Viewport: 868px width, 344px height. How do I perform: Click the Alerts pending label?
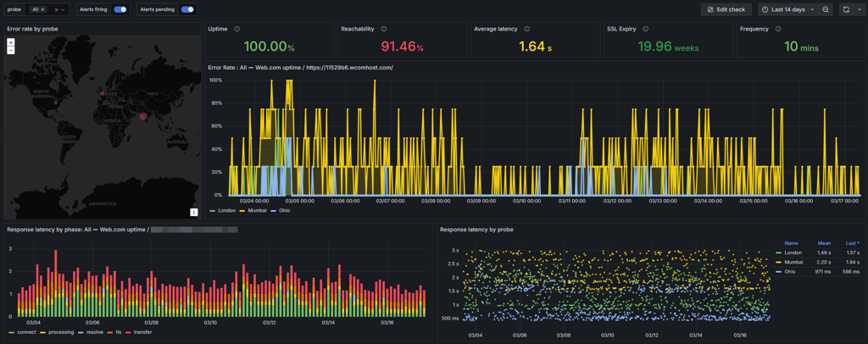[x=159, y=9]
